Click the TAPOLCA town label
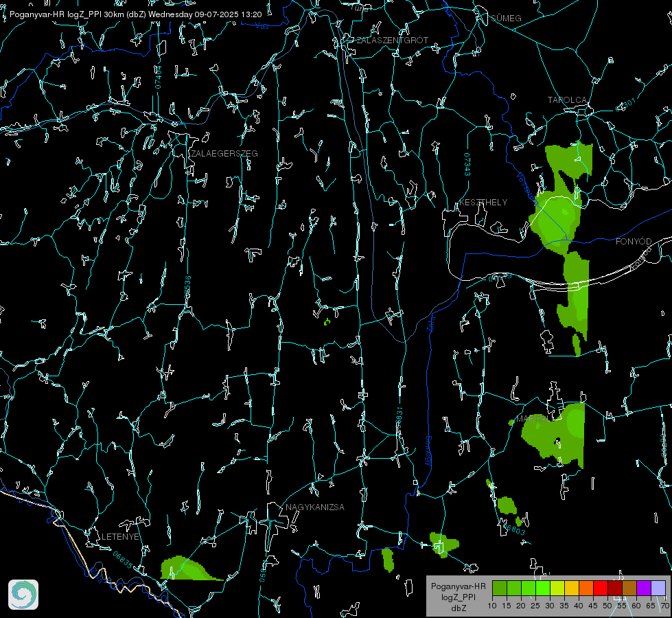This screenshot has height=618, width=672. click(567, 100)
